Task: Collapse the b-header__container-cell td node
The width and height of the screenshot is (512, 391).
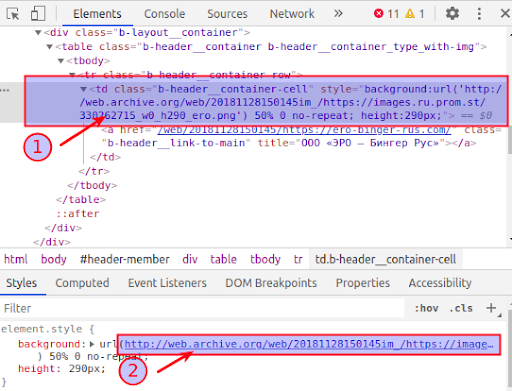Action: 84,89
